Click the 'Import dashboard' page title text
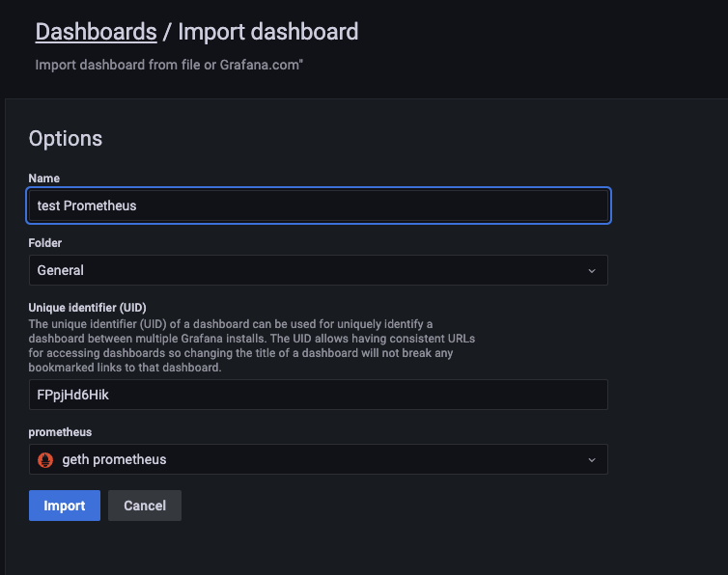This screenshot has width=728, height=575. [268, 32]
